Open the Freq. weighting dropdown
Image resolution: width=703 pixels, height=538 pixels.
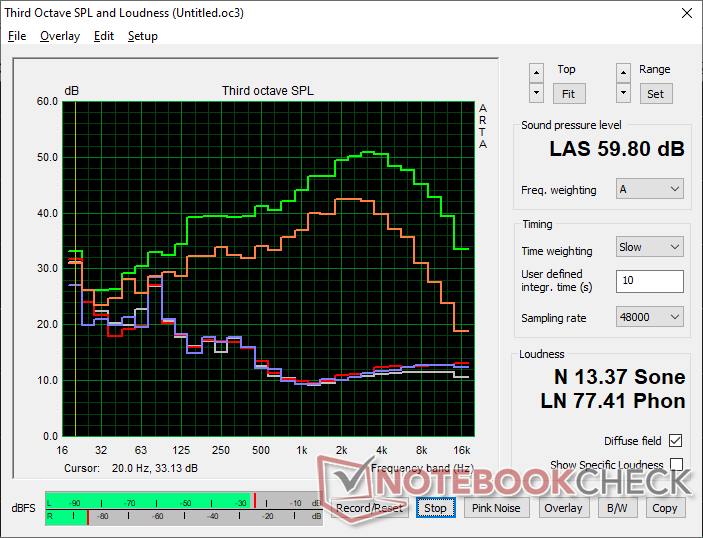[x=649, y=189]
